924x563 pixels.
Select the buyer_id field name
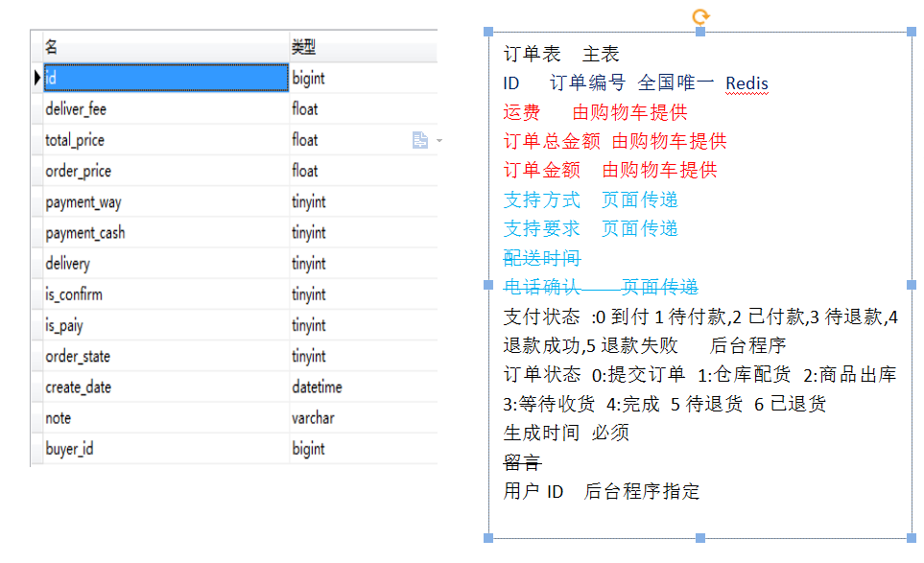coord(69,449)
